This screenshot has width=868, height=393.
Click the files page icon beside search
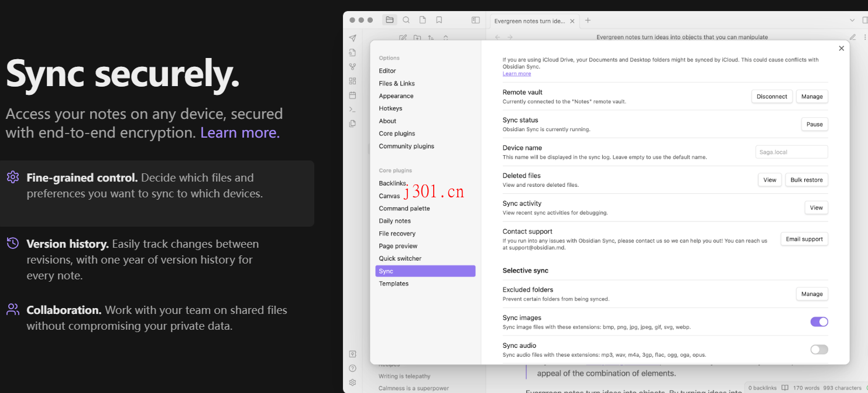423,20
